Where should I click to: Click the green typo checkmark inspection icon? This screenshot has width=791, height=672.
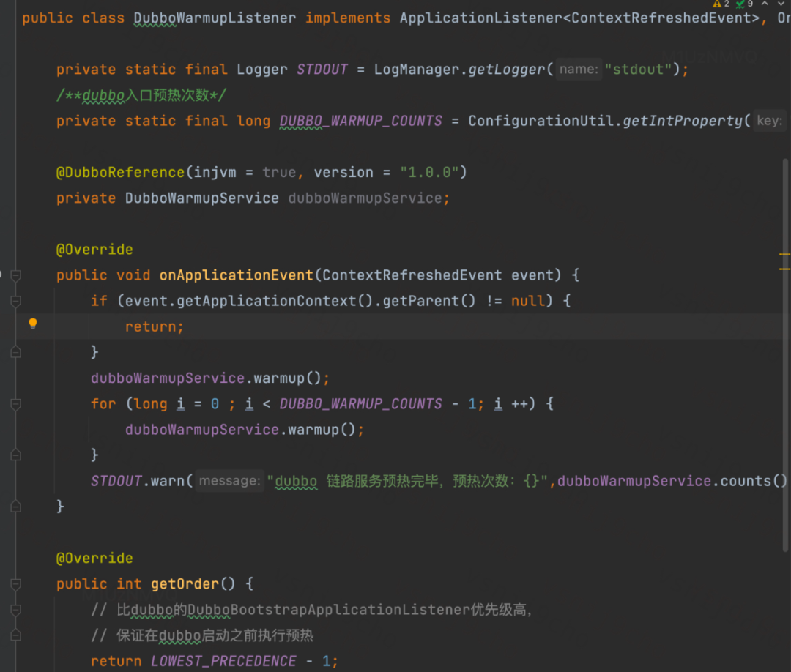740,4
